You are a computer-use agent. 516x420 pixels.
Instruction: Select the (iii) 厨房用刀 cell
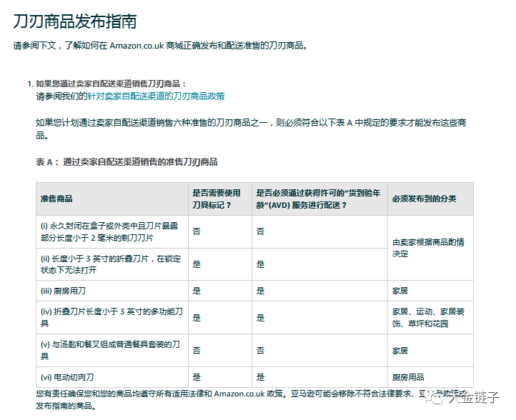(112, 291)
